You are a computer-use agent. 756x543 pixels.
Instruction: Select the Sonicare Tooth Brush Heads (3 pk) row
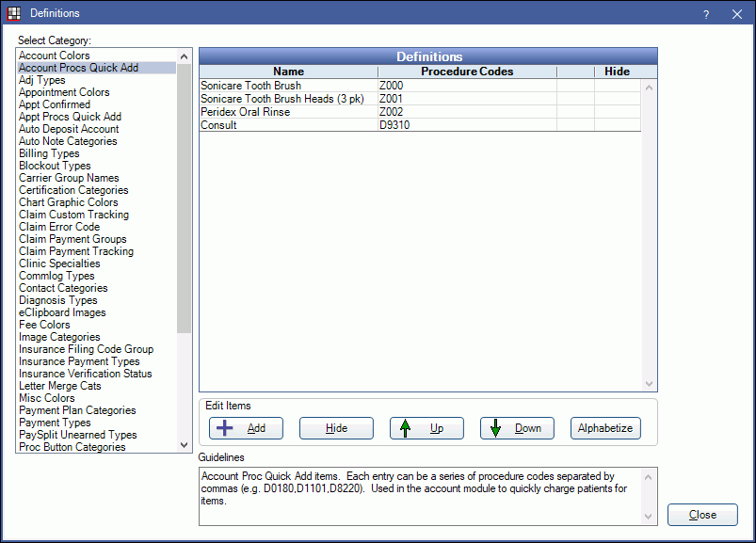point(420,99)
